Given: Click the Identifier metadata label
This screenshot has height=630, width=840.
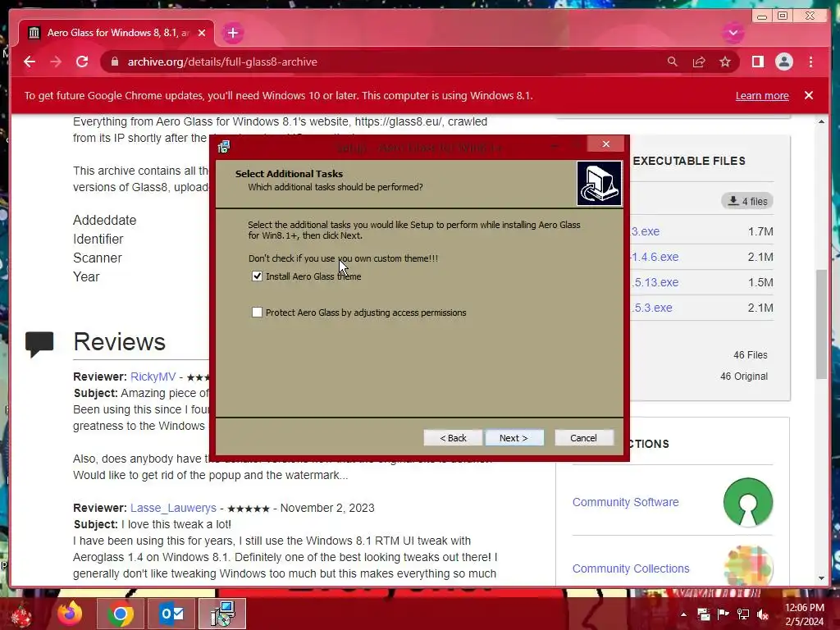Looking at the screenshot, I should (x=98, y=239).
